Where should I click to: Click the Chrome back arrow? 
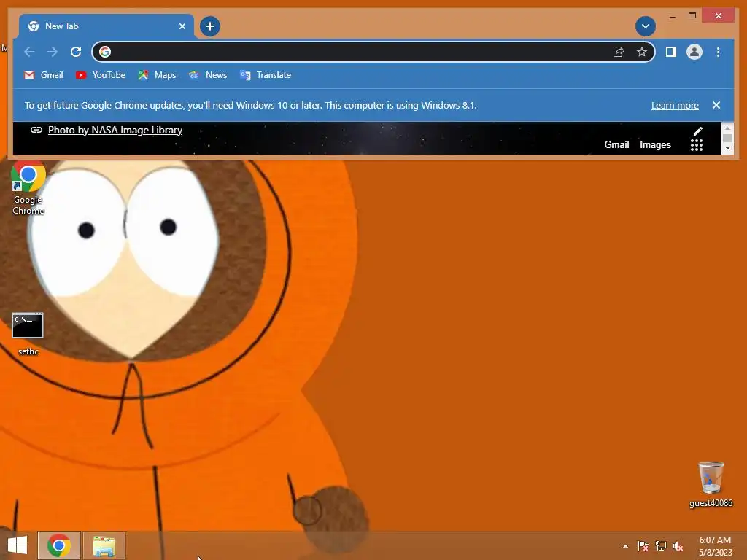pos(29,52)
